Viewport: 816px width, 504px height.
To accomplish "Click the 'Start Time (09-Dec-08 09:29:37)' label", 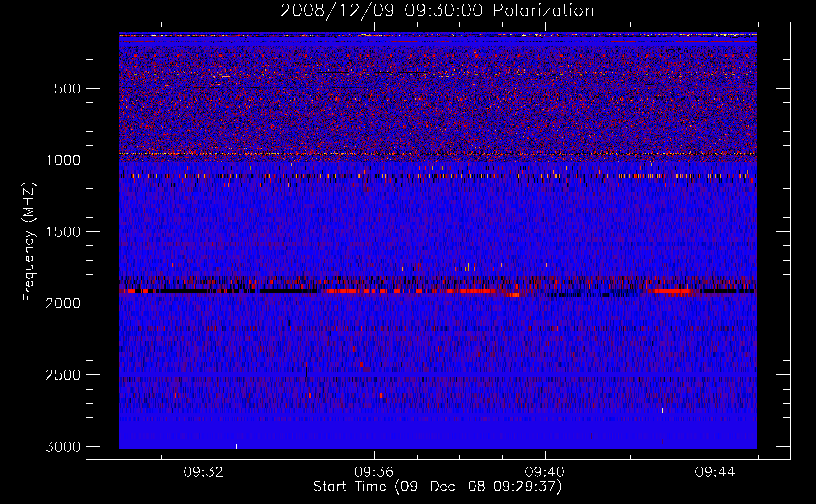I will 437,487.
